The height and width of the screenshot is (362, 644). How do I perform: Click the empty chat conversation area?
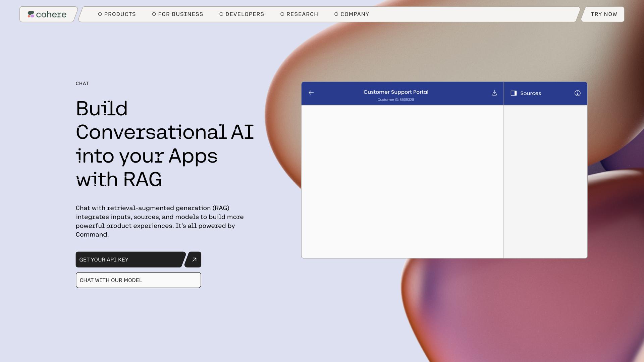402,181
